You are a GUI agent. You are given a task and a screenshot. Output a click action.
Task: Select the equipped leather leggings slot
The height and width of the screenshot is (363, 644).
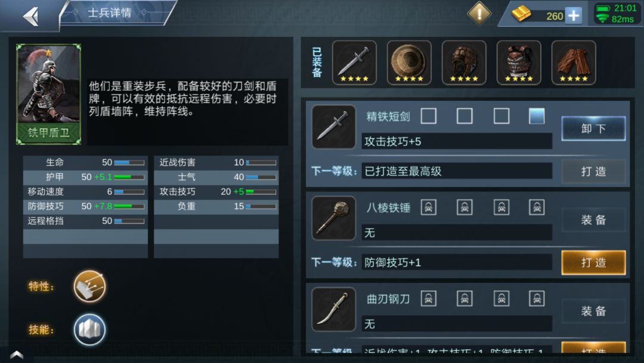pyautogui.click(x=574, y=63)
